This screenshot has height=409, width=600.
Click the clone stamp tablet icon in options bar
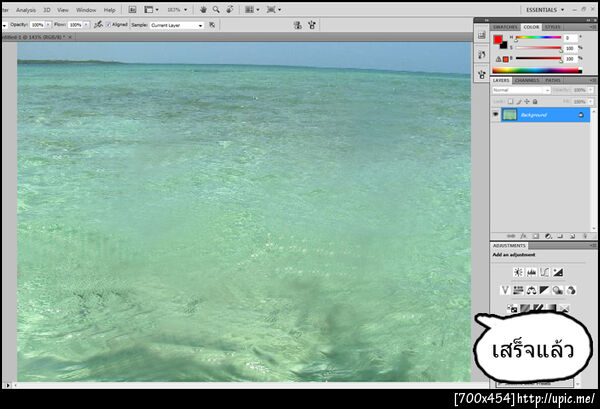pyautogui.click(x=312, y=25)
